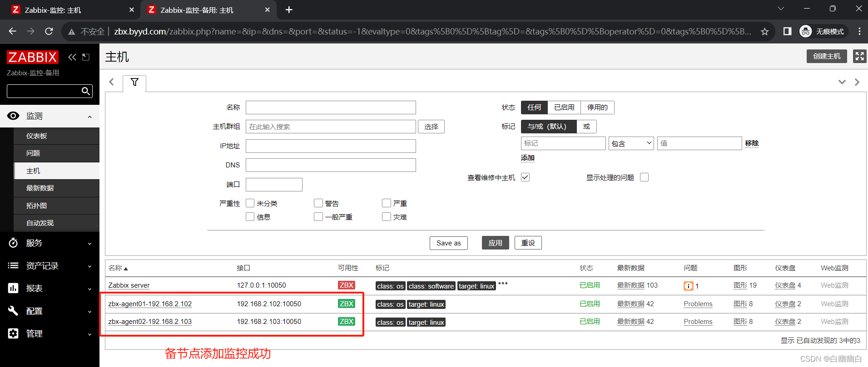Go to next filter tab arrow
The height and width of the screenshot is (367, 868).
[x=857, y=82]
